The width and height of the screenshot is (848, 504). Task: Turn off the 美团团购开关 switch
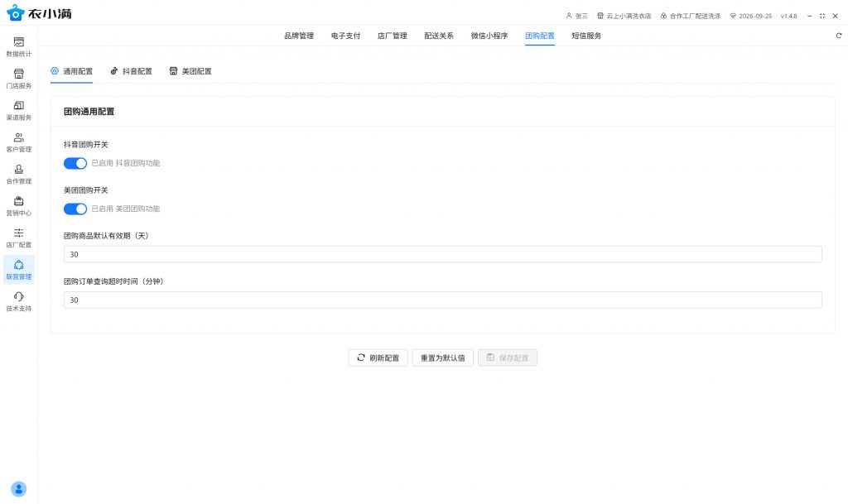tap(75, 209)
